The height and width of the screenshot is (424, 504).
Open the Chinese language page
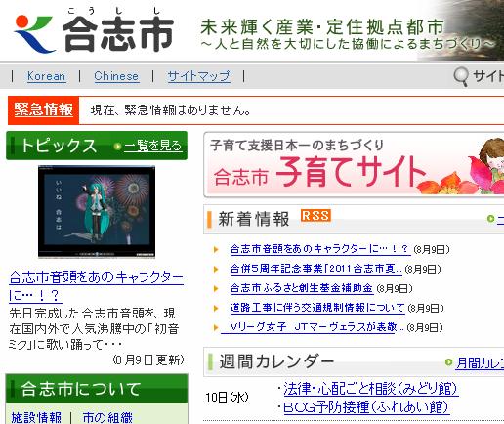116,76
